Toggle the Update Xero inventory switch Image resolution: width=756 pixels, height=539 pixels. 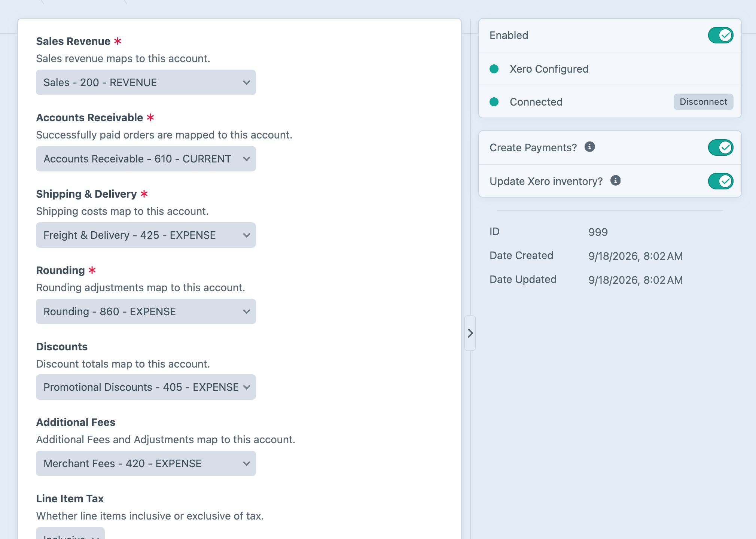coord(720,181)
